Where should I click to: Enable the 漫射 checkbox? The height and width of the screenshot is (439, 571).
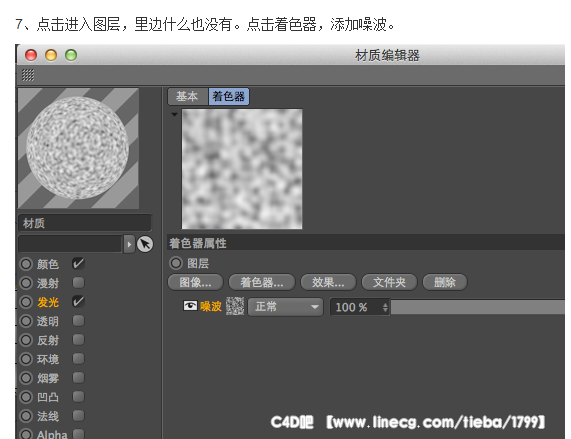(x=78, y=282)
